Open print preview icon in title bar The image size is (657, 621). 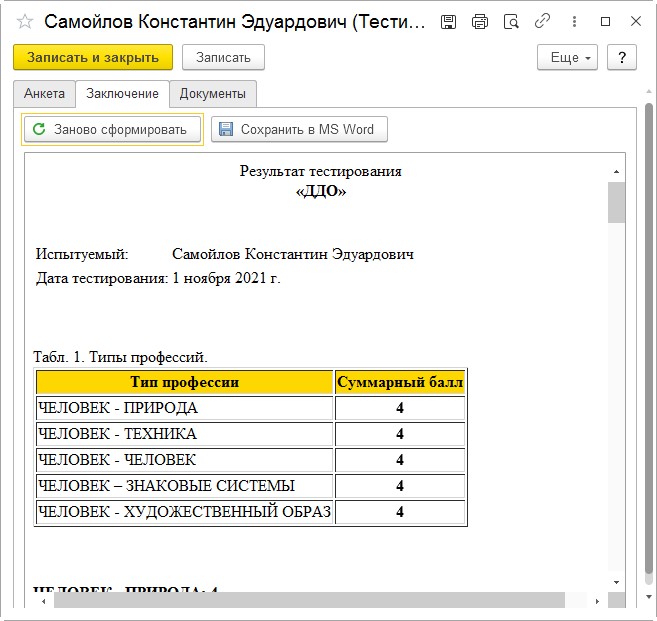click(511, 22)
